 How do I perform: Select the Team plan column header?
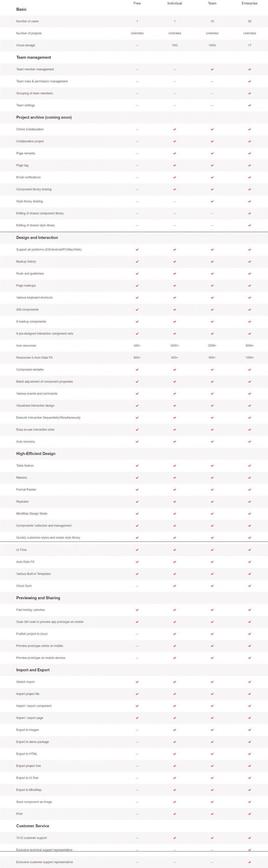(212, 3)
